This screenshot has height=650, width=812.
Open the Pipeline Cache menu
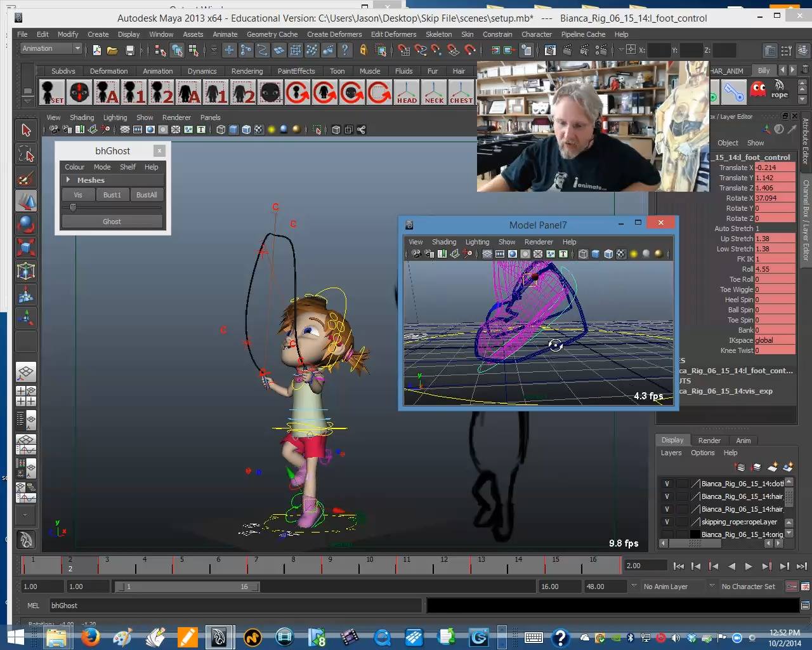[583, 34]
